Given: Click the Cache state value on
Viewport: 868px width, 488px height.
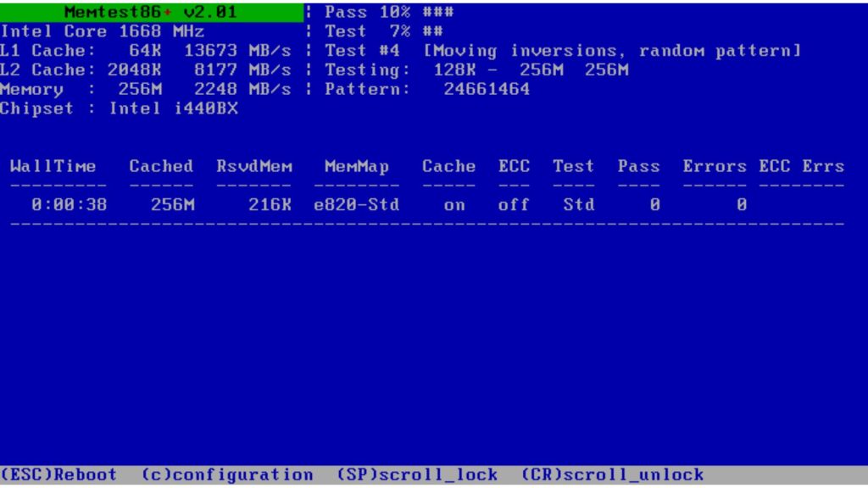Looking at the screenshot, I should click(454, 205).
